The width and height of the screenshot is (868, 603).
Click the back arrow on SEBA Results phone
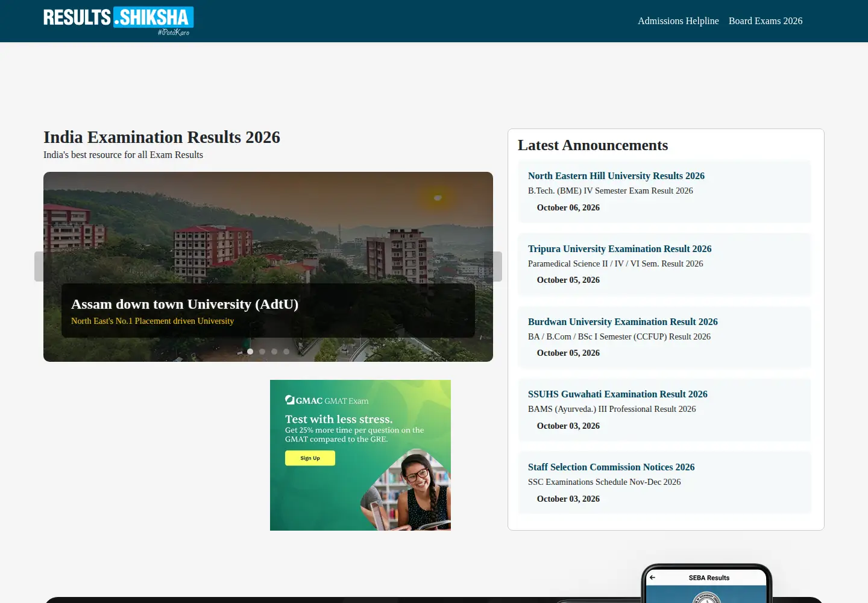652,578
